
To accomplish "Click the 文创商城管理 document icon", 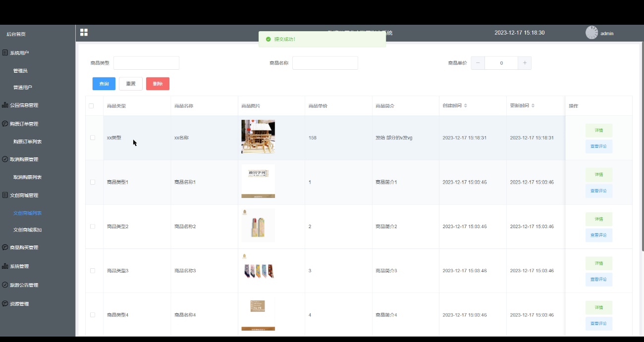I will tap(5, 195).
